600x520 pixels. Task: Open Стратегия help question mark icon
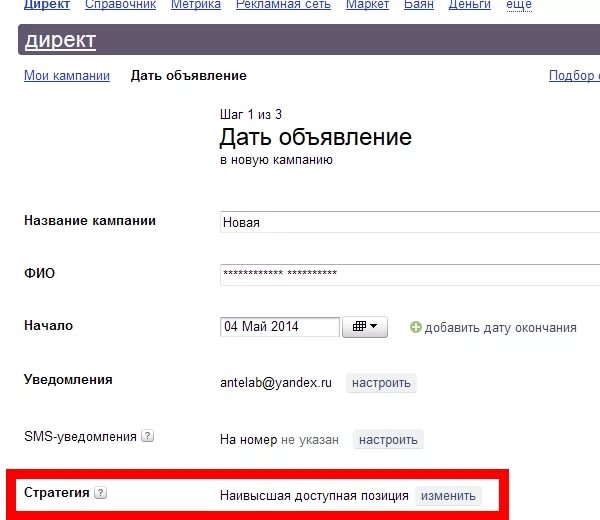point(101,492)
